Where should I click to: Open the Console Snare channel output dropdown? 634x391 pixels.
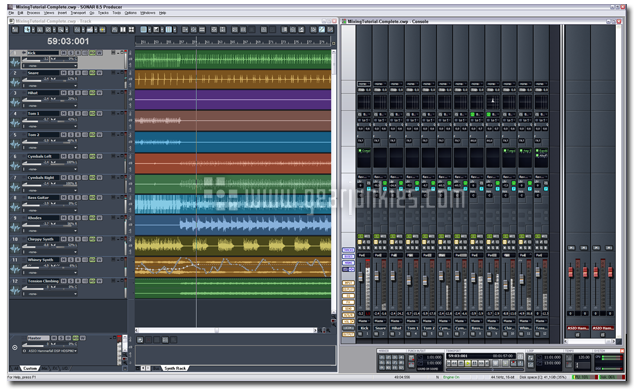pos(380,321)
